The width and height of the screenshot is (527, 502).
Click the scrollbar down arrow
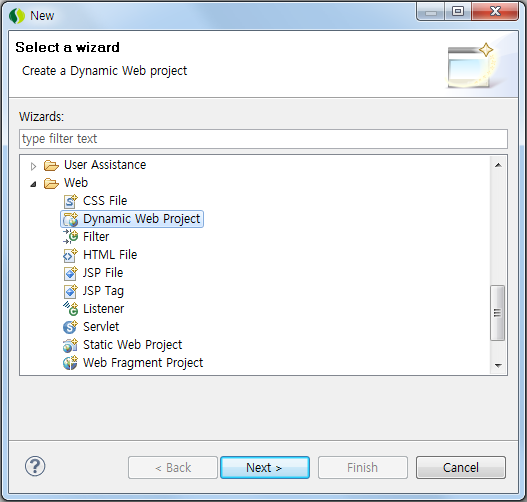click(x=498, y=365)
